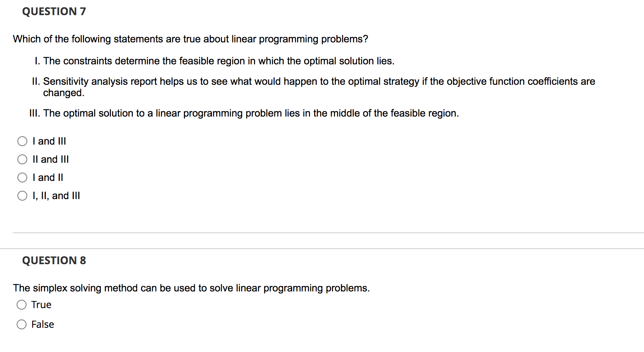644x352 pixels.
Task: Select the radio button for "II and III"
Action: coord(22,159)
